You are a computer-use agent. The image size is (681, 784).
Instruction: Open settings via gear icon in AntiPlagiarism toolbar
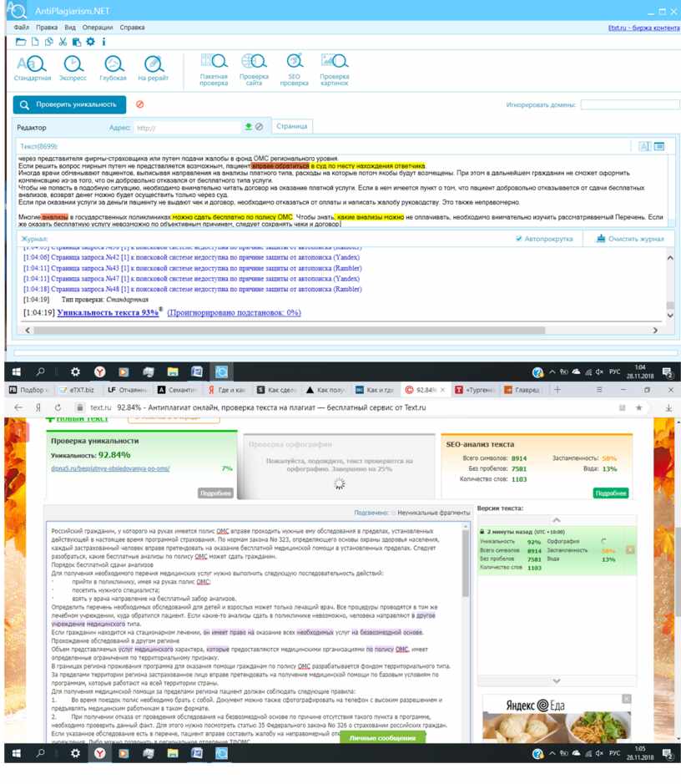click(x=90, y=42)
